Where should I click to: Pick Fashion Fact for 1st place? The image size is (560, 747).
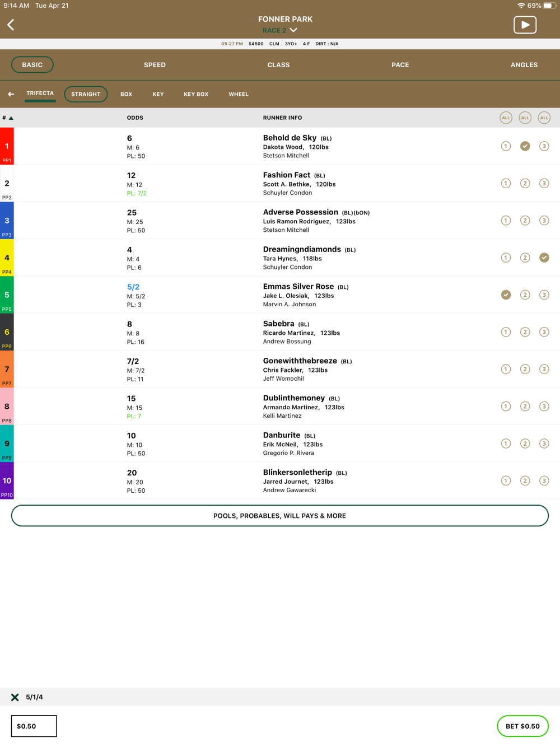coord(506,183)
